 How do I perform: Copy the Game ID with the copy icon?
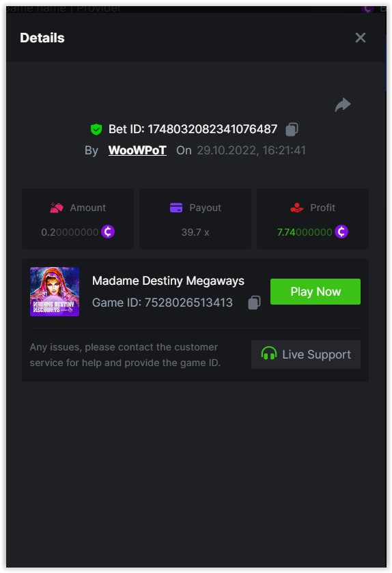coord(254,303)
